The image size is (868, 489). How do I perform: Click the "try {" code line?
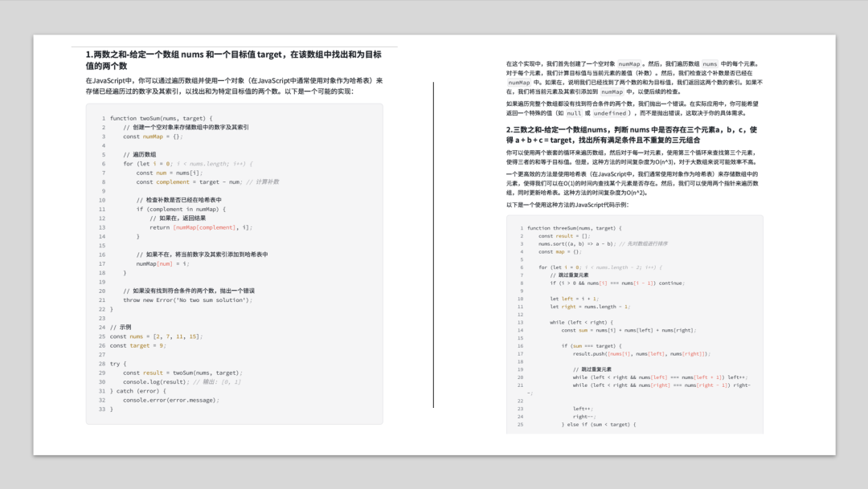click(x=118, y=364)
